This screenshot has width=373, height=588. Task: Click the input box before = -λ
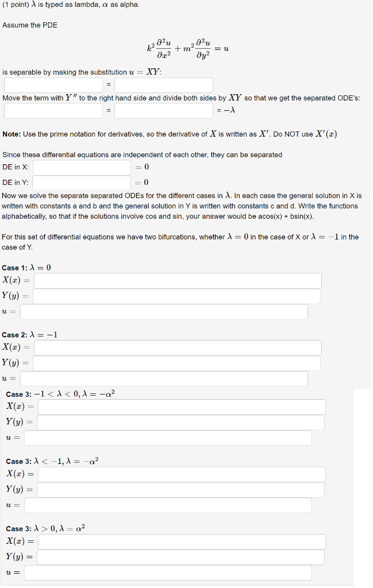(164, 111)
